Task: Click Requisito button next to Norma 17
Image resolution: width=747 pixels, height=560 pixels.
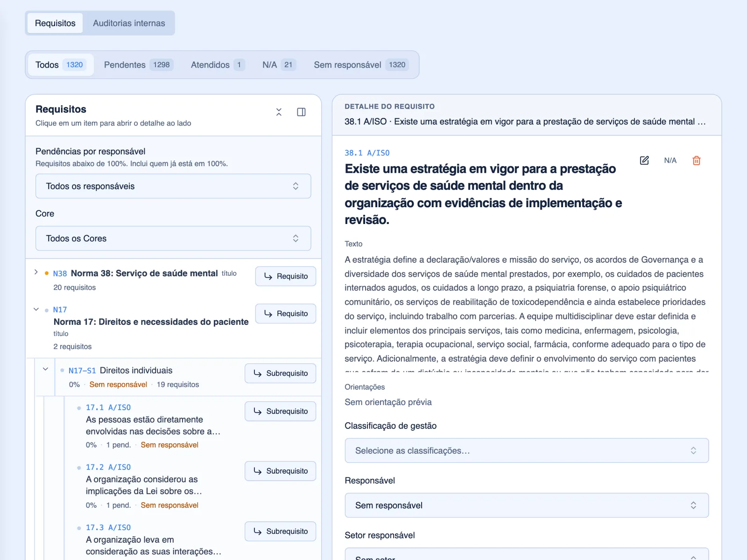Action: pyautogui.click(x=286, y=314)
